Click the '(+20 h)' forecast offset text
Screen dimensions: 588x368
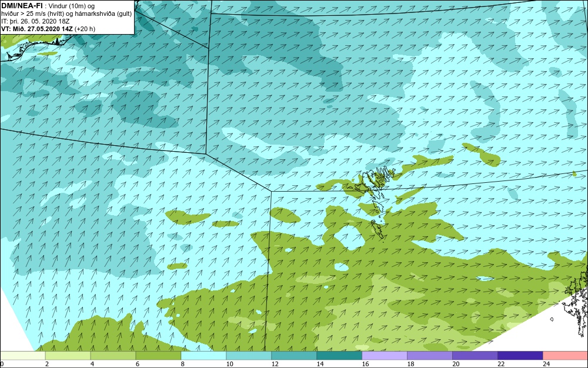pos(85,29)
